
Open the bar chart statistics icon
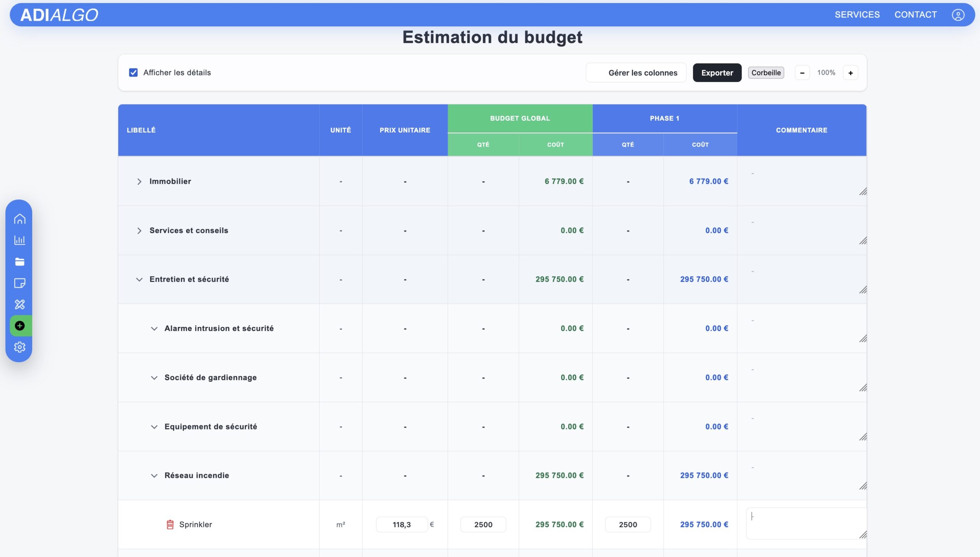(20, 240)
